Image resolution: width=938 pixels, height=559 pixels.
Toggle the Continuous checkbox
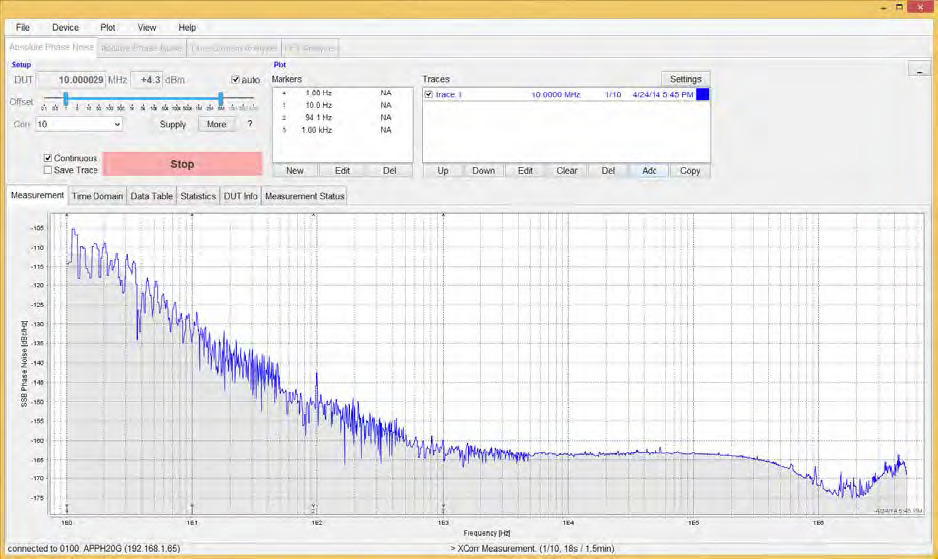pos(48,158)
